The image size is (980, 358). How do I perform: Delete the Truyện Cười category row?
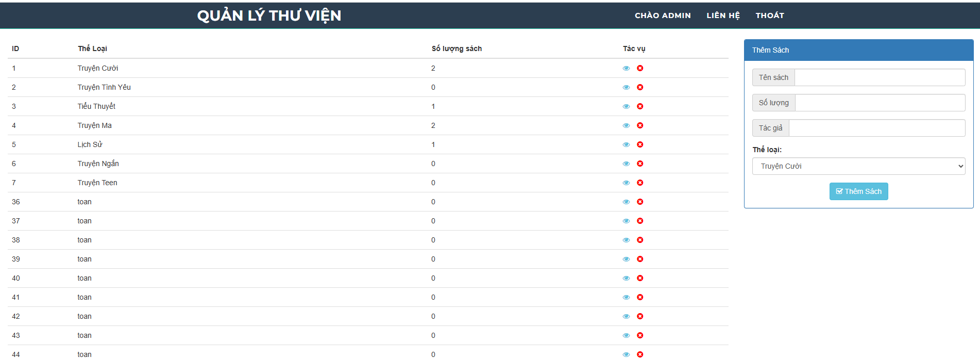point(640,68)
